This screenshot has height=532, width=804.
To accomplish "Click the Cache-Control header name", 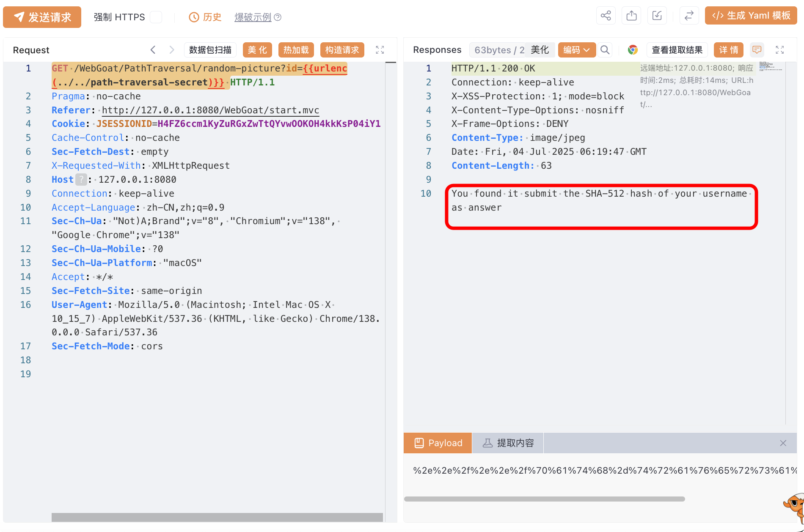I will [88, 138].
